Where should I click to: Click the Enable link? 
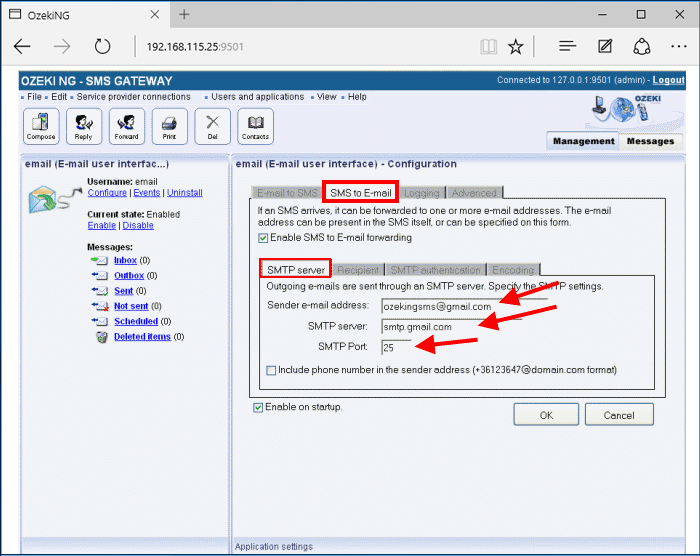click(x=102, y=226)
